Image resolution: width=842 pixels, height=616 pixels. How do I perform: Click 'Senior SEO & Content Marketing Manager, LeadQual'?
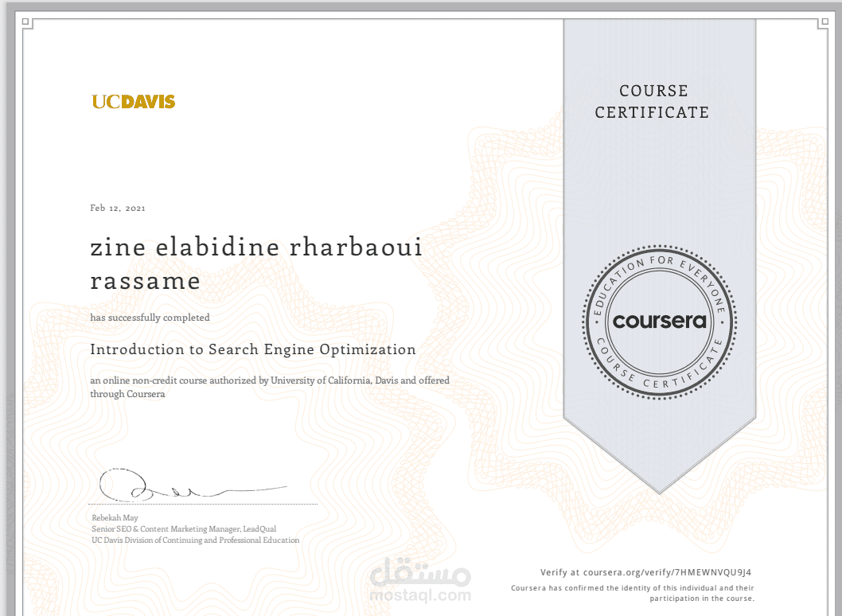click(184, 529)
